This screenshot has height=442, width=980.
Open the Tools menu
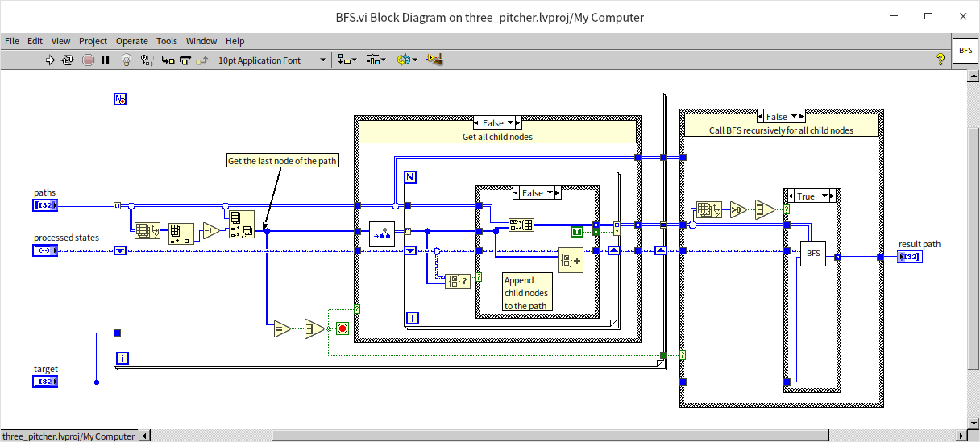click(x=167, y=41)
